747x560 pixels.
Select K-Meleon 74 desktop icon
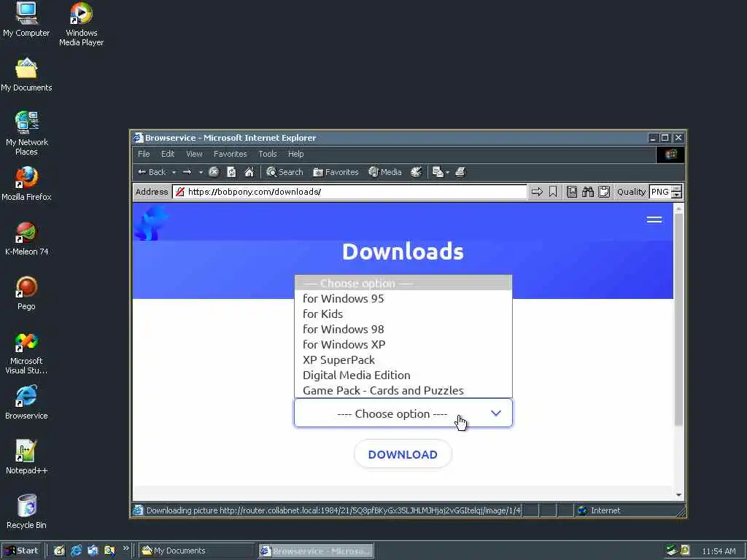27,238
